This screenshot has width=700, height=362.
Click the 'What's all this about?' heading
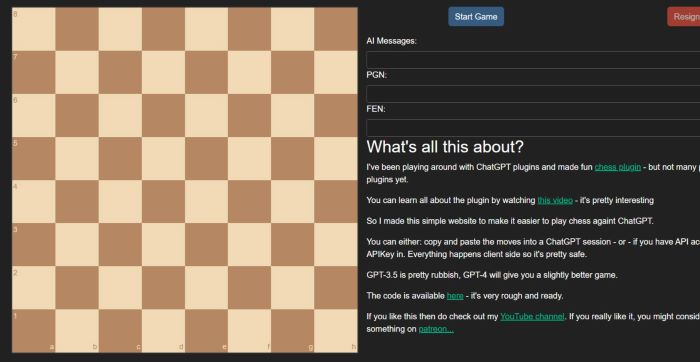pyautogui.click(x=445, y=147)
